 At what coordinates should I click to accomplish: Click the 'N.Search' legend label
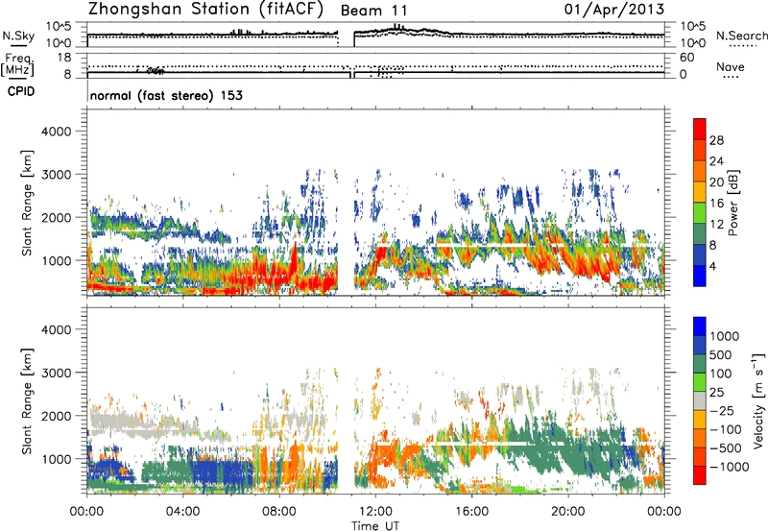tap(742, 36)
